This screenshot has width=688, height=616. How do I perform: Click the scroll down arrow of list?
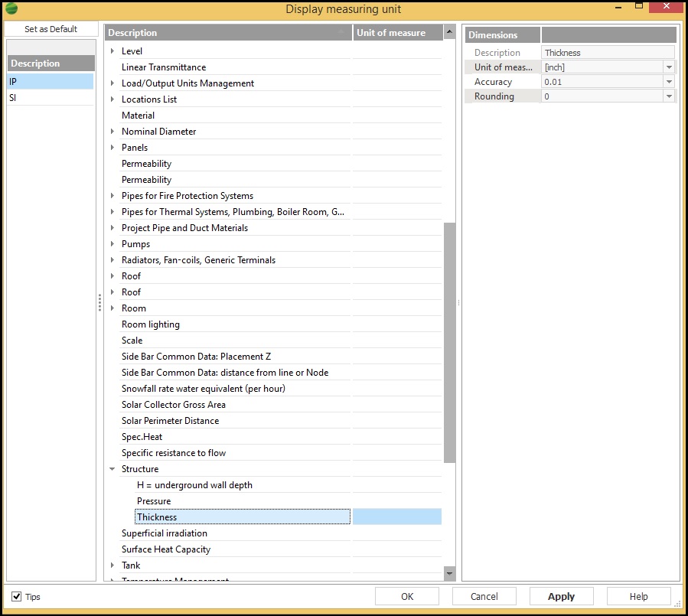[449, 573]
